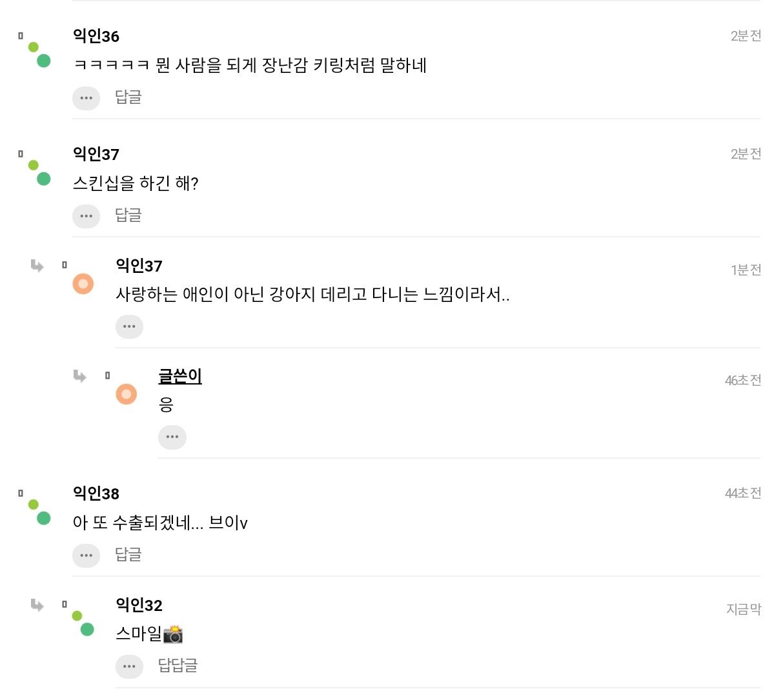The width and height of the screenshot is (774, 700).
Task: Open more options on 익인37's nested reply
Action: [x=129, y=326]
